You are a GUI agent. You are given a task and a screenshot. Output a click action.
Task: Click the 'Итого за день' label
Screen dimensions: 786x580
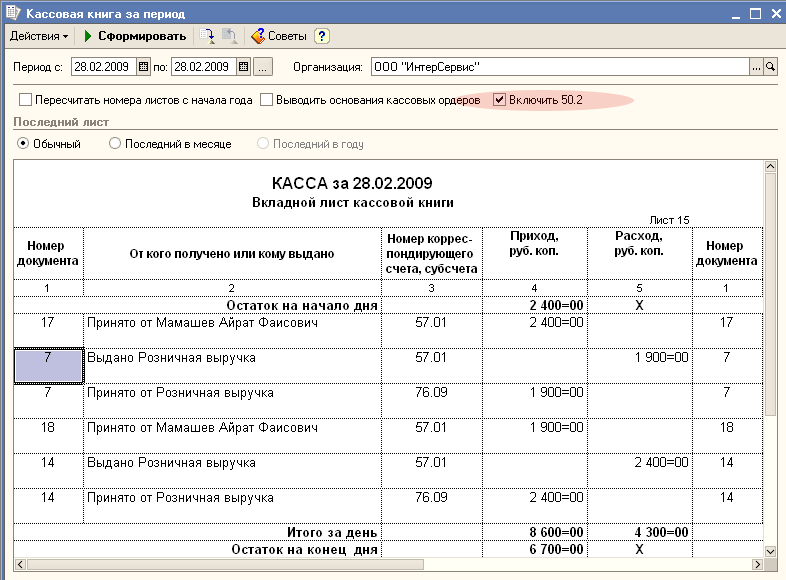(332, 532)
